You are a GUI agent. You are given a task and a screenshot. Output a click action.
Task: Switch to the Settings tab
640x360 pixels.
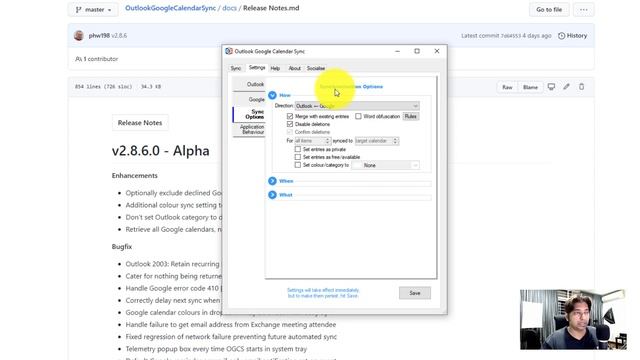(257, 68)
